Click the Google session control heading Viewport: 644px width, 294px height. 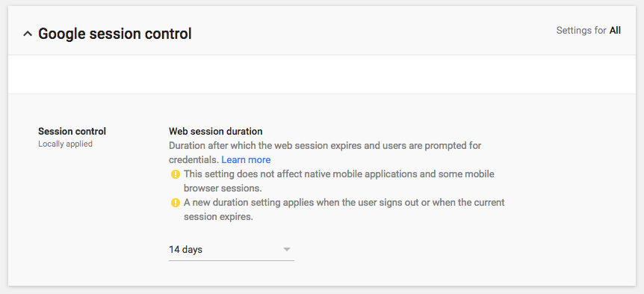115,34
